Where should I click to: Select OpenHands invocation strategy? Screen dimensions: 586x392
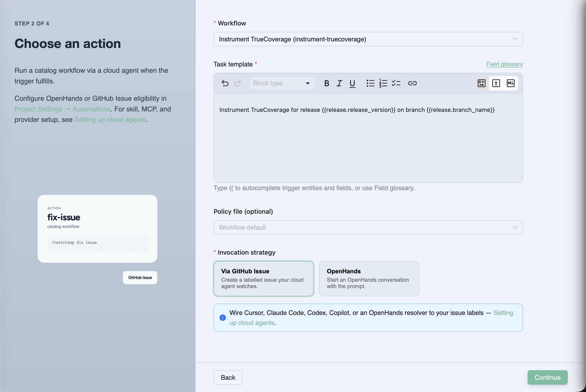coord(369,279)
